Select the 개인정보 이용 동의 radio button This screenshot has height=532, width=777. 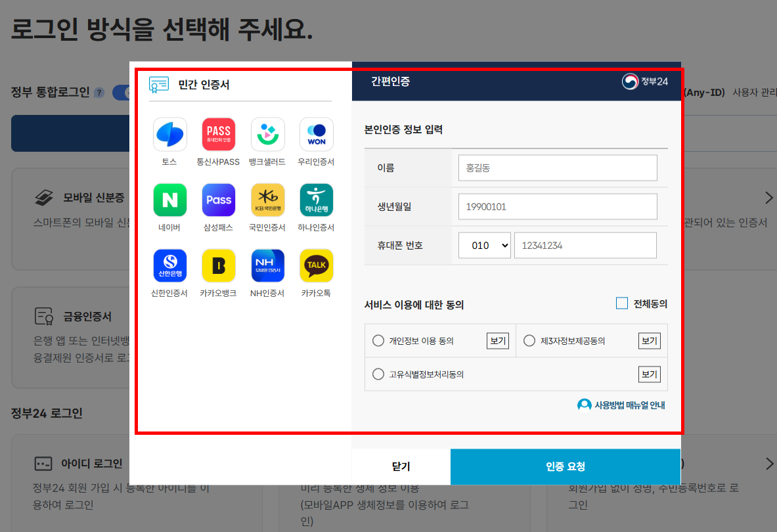coord(378,341)
